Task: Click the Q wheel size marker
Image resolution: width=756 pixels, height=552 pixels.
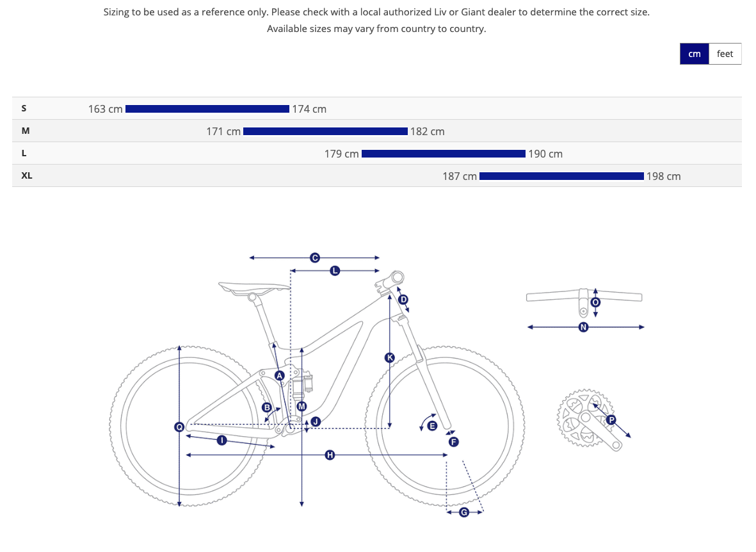Action: pyautogui.click(x=179, y=426)
